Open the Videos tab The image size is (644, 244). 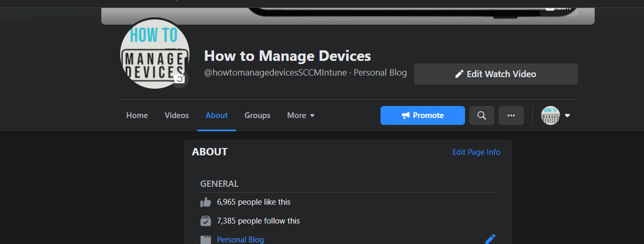pyautogui.click(x=177, y=115)
